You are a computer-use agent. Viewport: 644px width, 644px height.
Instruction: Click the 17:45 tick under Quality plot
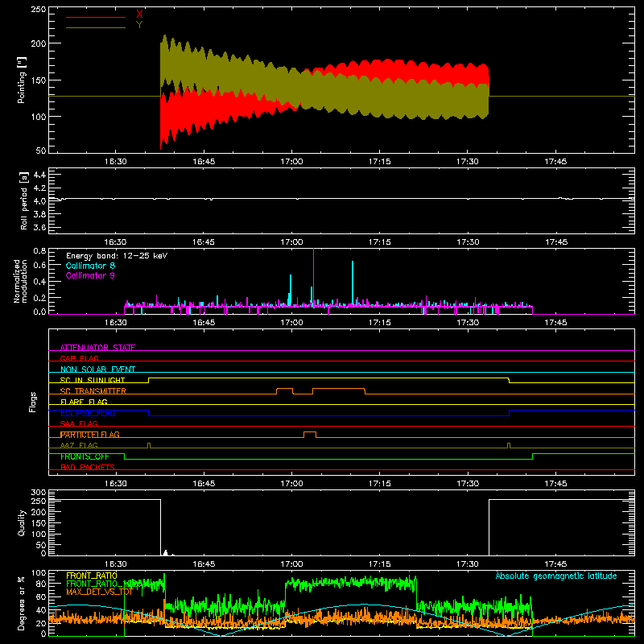coord(555,564)
